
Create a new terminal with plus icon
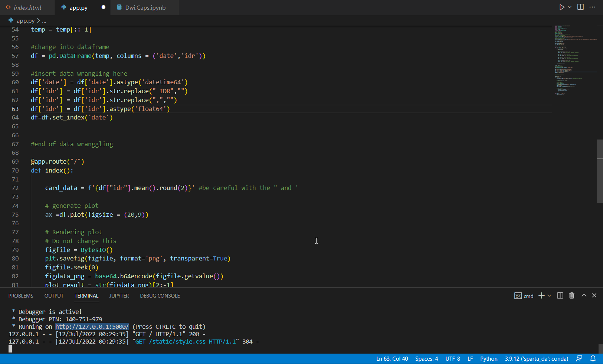(541, 296)
